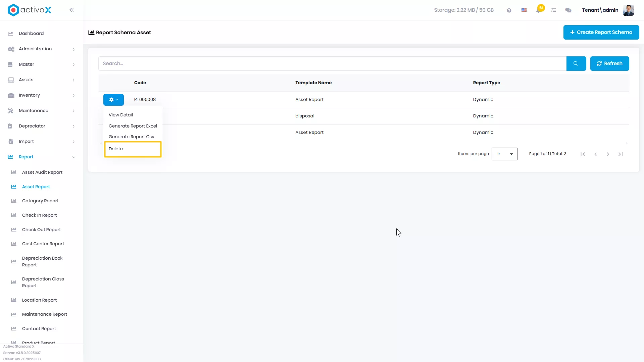The width and height of the screenshot is (644, 362).
Task: Click Tenant\admin username
Action: pyautogui.click(x=600, y=10)
